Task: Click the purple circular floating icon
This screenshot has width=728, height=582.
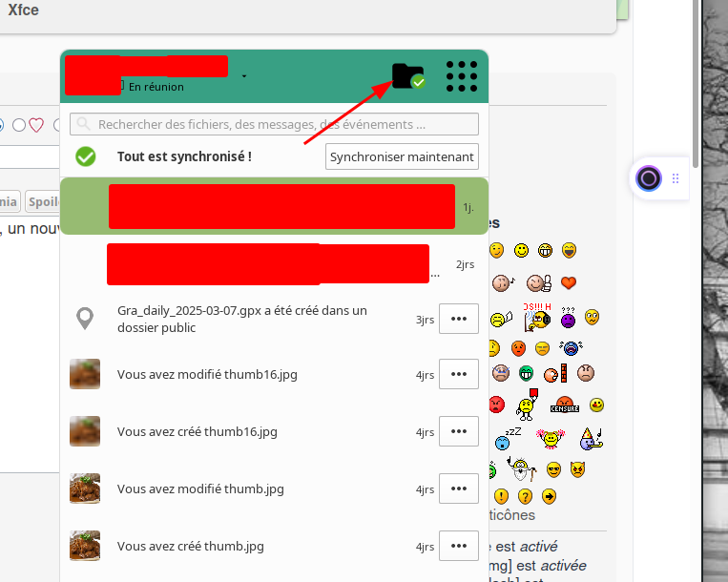Action: click(x=649, y=178)
